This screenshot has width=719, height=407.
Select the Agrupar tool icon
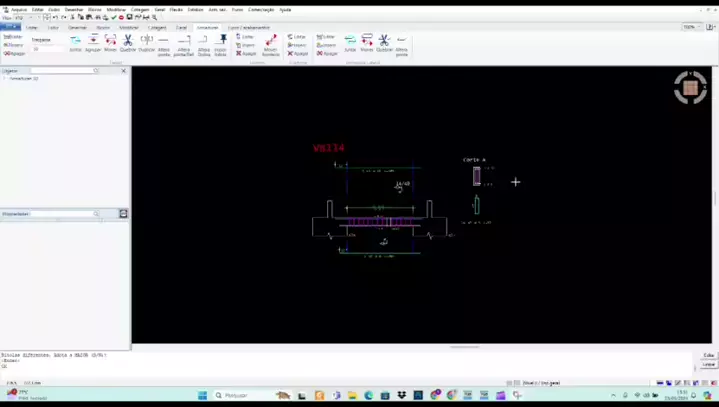[x=93, y=42]
